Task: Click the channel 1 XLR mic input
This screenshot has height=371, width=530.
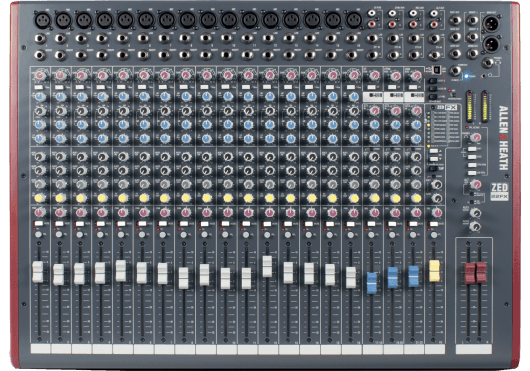Action: [43, 21]
